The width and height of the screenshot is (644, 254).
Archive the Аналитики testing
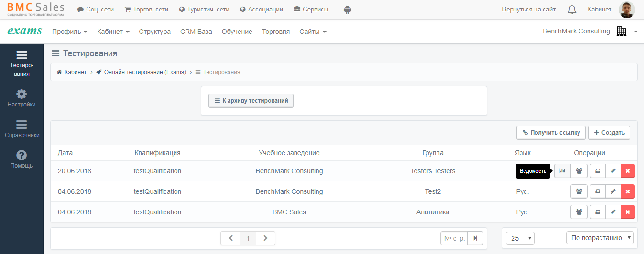pos(598,212)
